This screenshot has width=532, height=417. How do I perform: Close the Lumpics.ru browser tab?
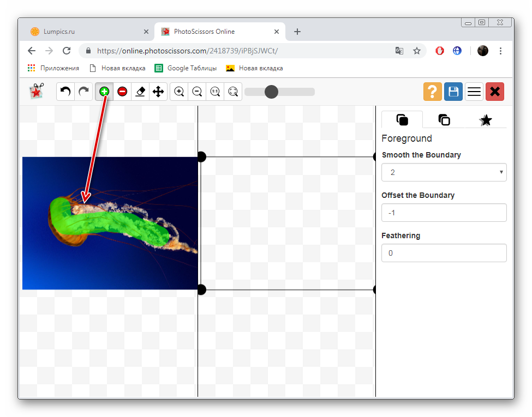tap(146, 32)
